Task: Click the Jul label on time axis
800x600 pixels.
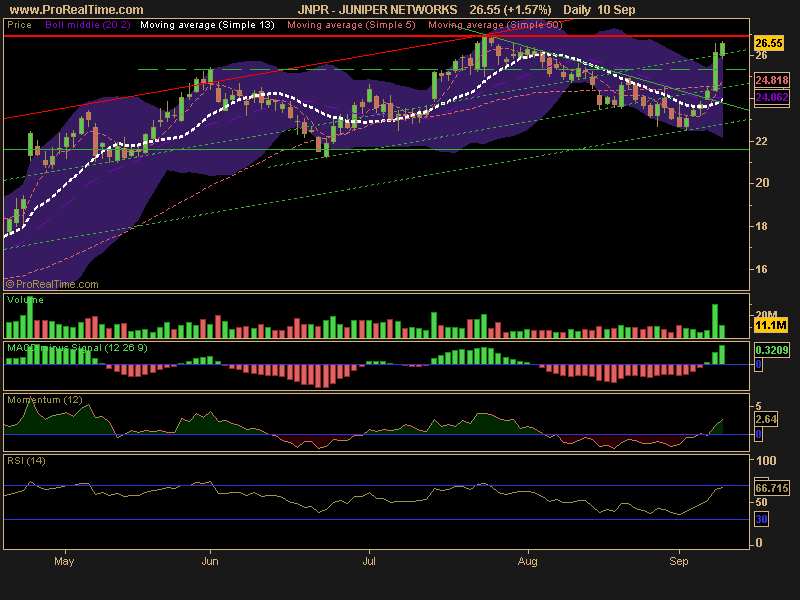Action: pyautogui.click(x=369, y=561)
